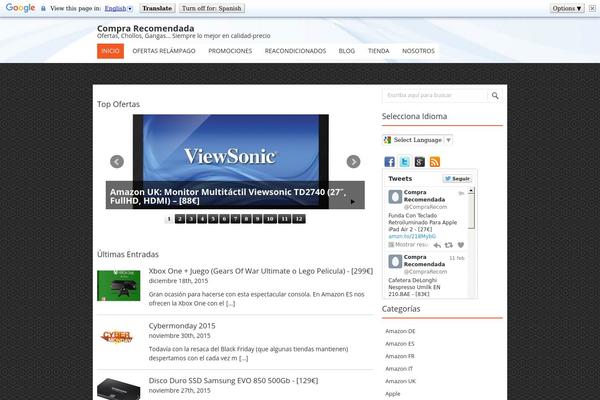
Task: Go to next slide in Top Ofertas
Action: pos(353,162)
